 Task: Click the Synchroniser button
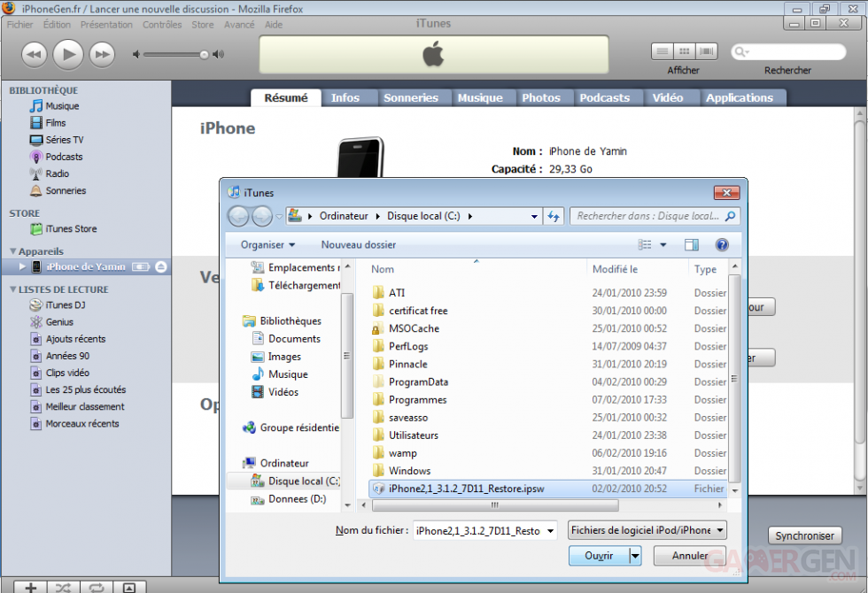804,536
